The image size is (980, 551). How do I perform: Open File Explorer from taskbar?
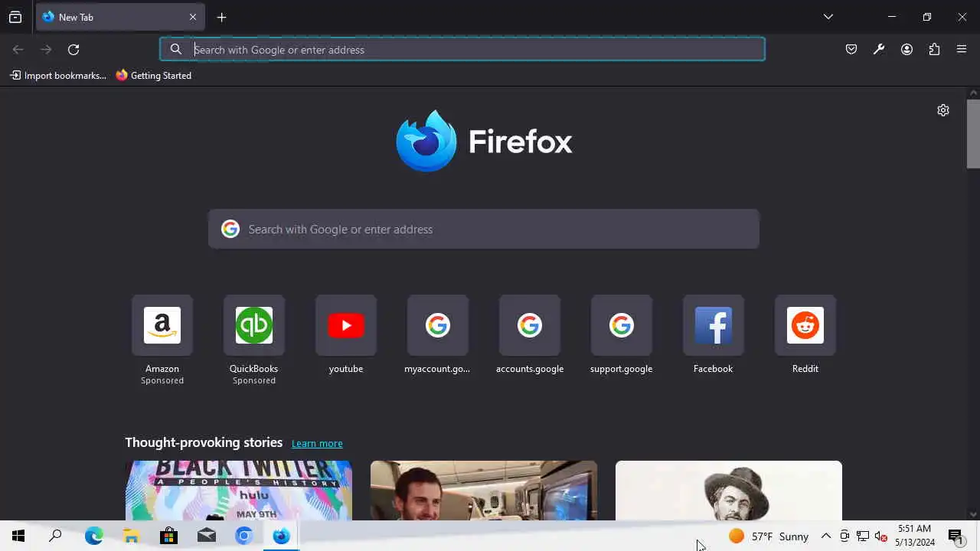[131, 536]
